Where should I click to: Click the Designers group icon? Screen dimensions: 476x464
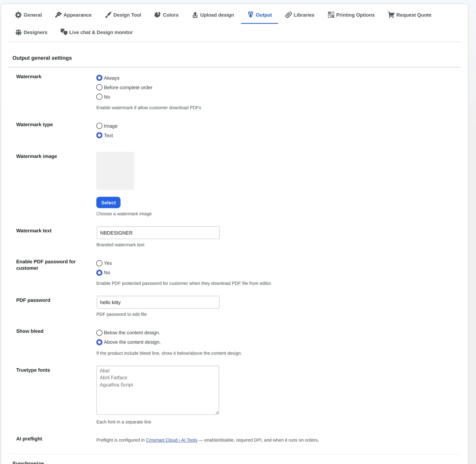point(18,32)
